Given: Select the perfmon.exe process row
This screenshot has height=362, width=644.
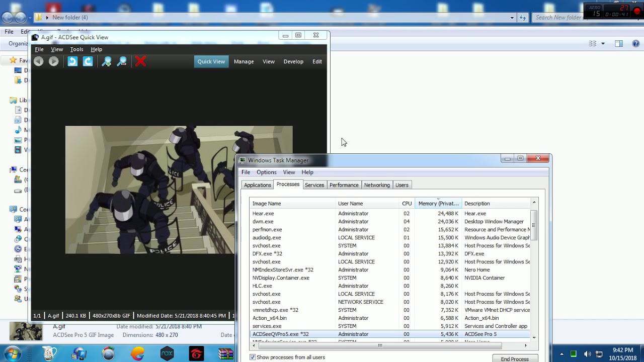Looking at the screenshot, I should click(x=390, y=229).
